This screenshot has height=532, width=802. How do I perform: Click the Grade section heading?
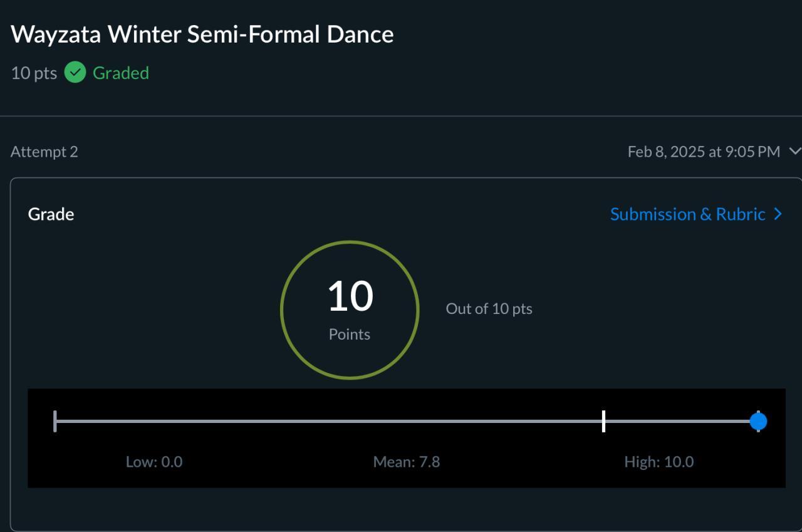coord(51,214)
